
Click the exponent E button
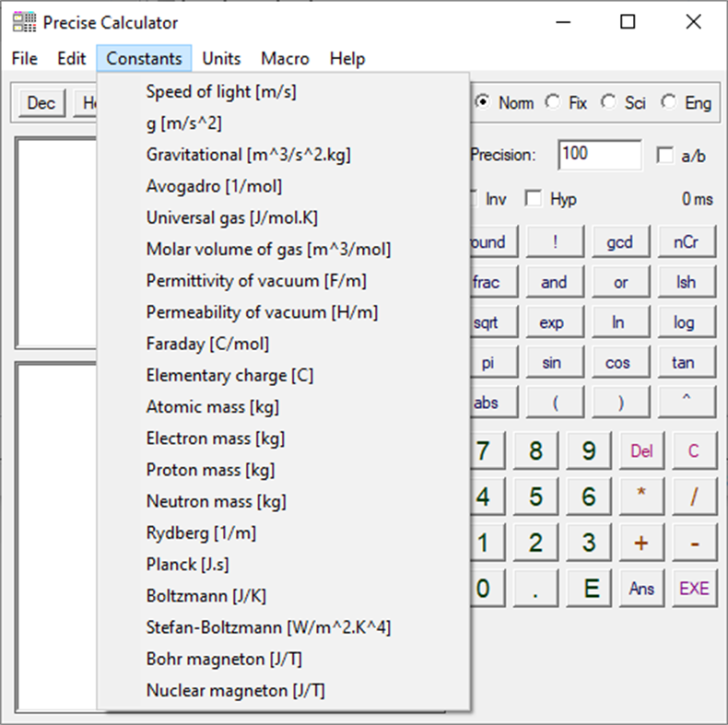[x=589, y=589]
